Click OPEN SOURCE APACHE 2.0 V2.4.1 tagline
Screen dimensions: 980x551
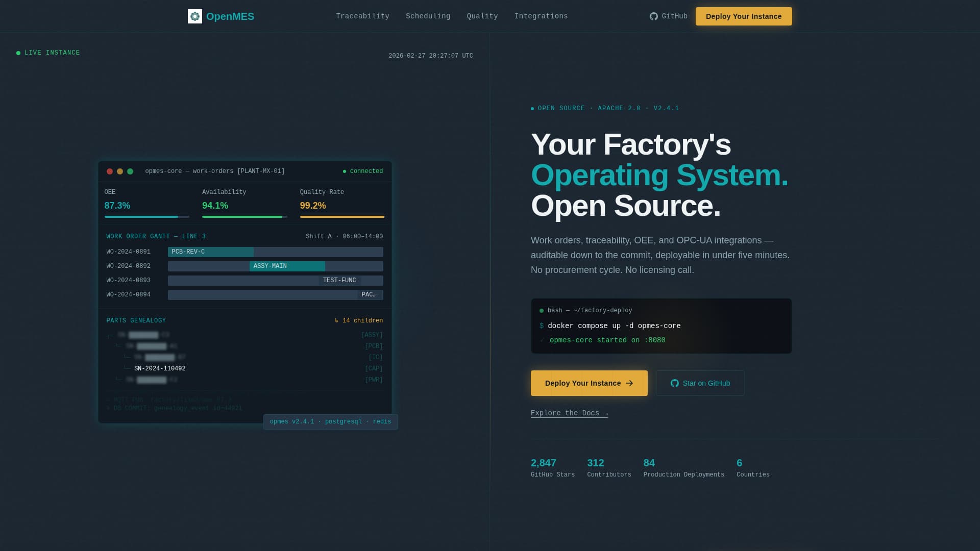tap(608, 109)
